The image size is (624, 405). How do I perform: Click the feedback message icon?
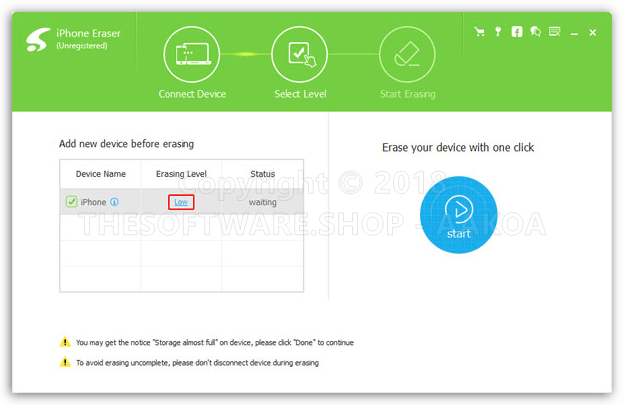point(555,31)
